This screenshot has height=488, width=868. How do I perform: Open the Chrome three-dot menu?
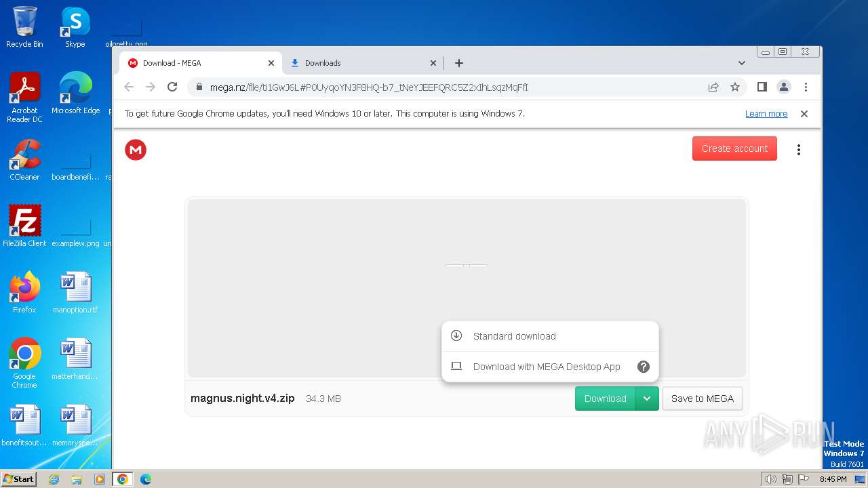coord(806,87)
